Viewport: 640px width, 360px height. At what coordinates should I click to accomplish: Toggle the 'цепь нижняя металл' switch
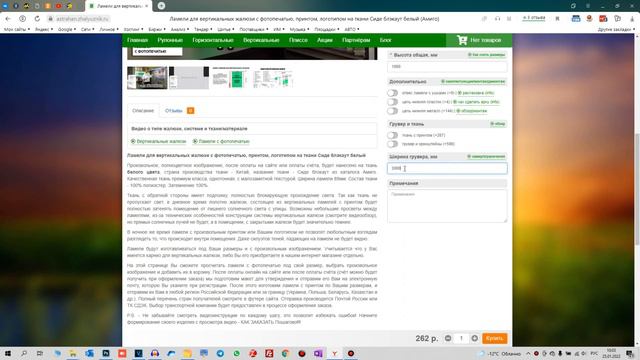tap(392, 111)
